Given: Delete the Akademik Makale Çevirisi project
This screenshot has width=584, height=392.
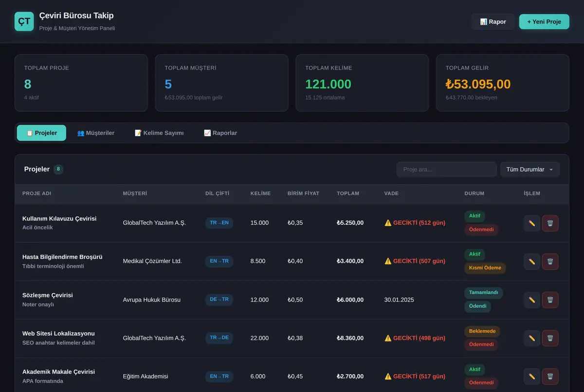Looking at the screenshot, I should (550, 376).
